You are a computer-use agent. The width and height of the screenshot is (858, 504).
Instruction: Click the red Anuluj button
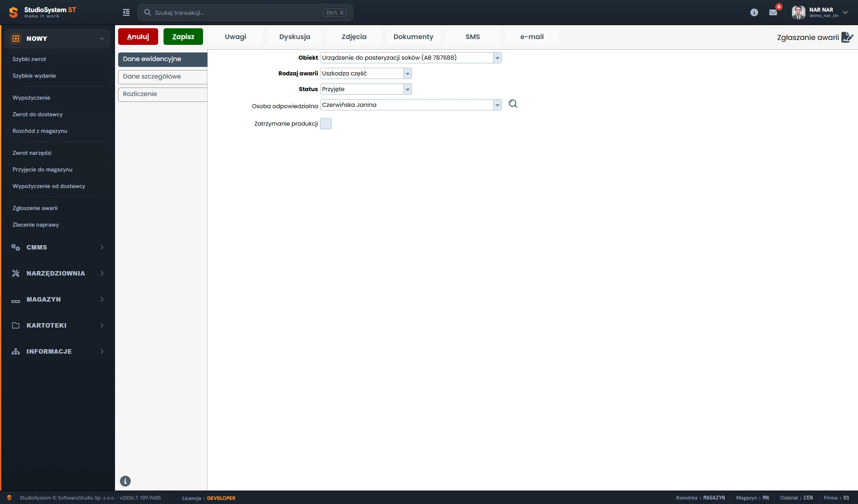(138, 37)
